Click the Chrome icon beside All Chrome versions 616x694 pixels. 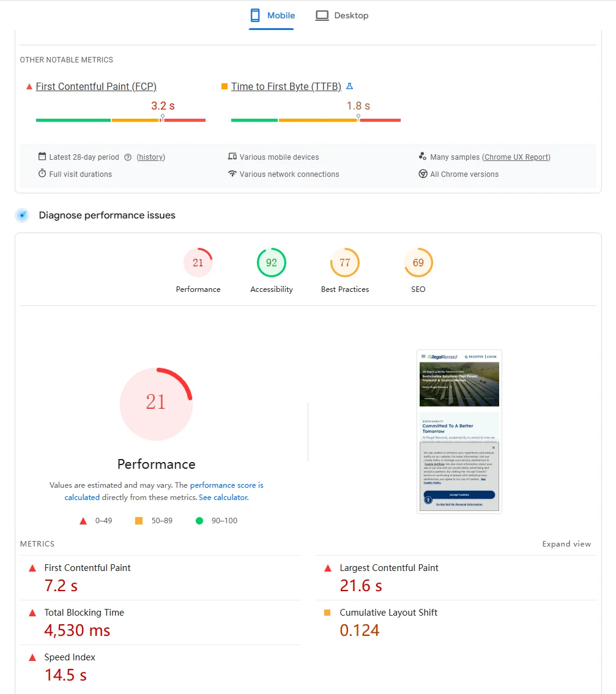click(x=423, y=174)
